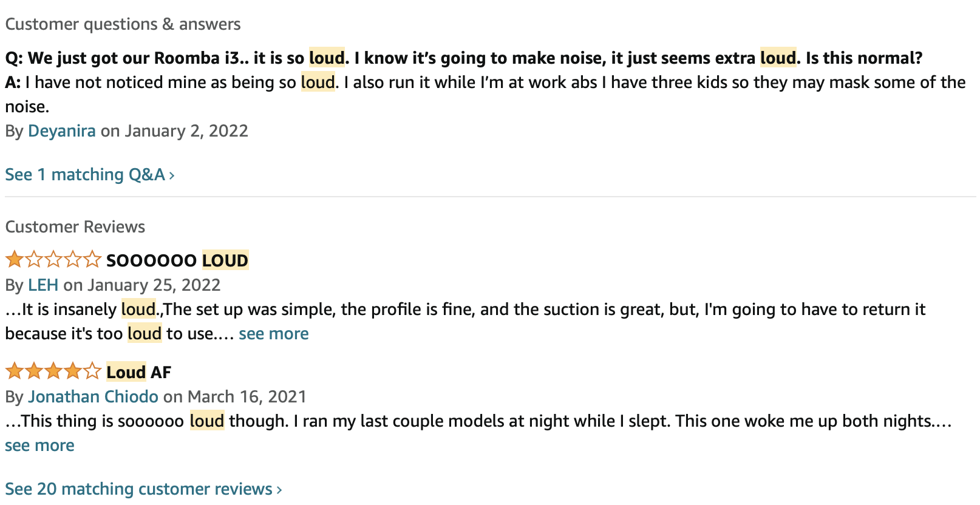Expand LEH's review with see more
The width and height of the screenshot is (980, 505).
273,334
